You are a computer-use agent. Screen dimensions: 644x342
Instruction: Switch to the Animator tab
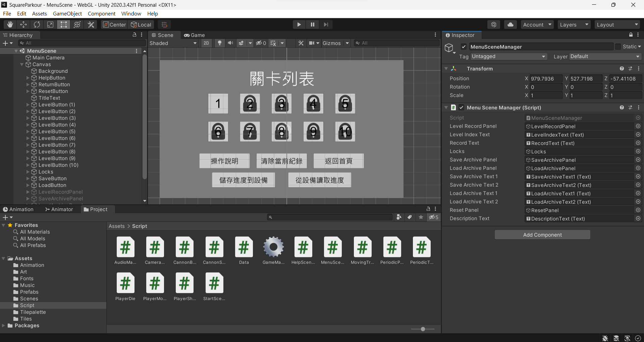point(59,209)
